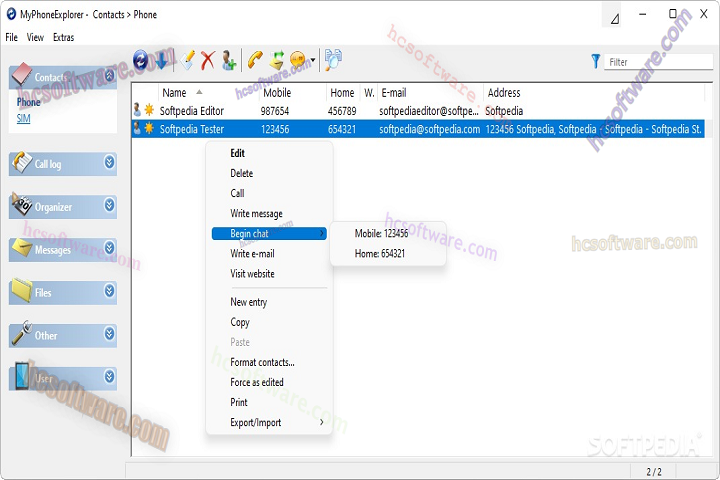Choose Write e-mail in context menu
The width and height of the screenshot is (720, 480).
pyautogui.click(x=269, y=254)
